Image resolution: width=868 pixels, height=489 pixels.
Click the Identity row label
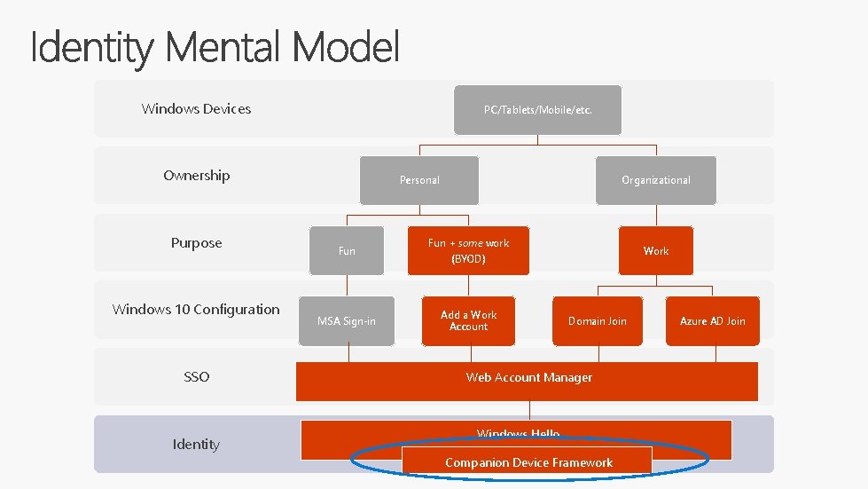click(x=196, y=444)
